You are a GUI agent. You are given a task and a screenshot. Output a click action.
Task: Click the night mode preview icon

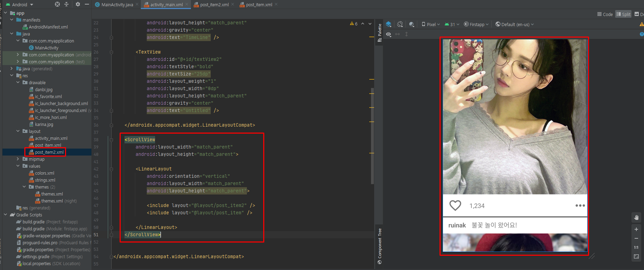[412, 24]
